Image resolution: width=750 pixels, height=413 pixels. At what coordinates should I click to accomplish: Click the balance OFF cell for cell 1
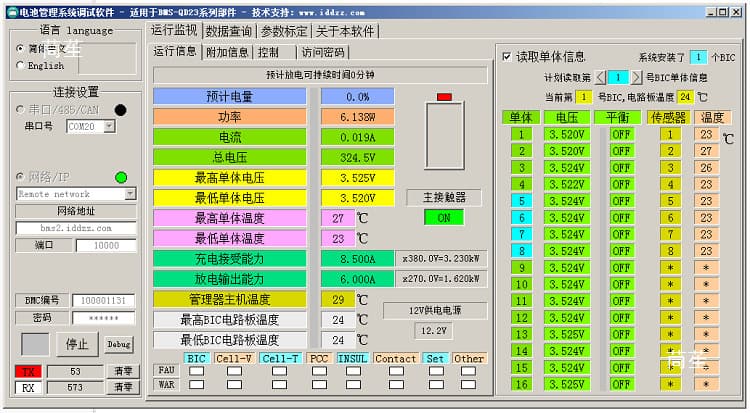(621, 134)
